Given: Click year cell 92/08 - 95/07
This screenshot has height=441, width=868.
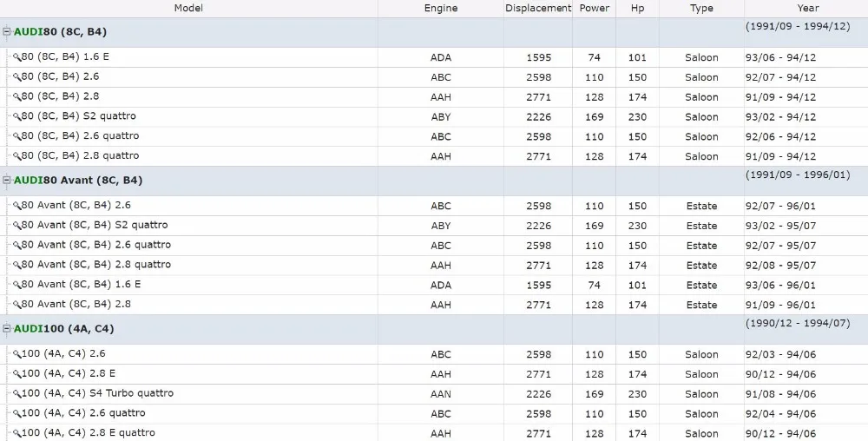Looking at the screenshot, I should point(780,266).
